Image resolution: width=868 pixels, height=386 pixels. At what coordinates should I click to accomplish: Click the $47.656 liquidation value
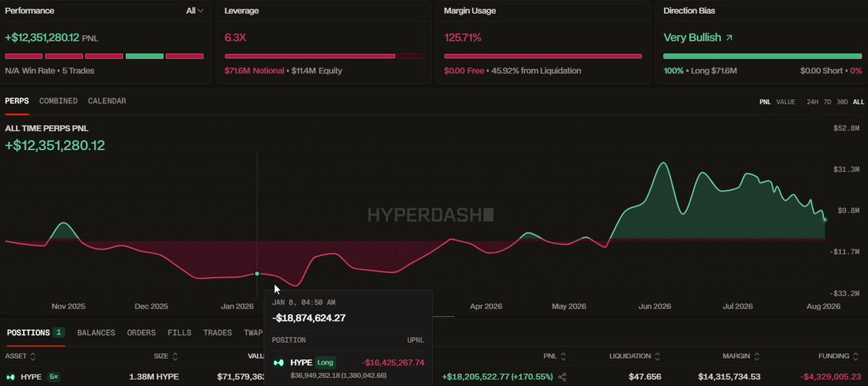click(645, 377)
